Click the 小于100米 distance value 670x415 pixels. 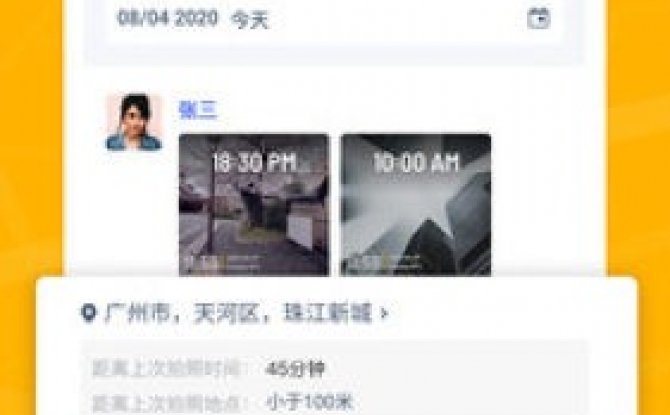(x=309, y=402)
